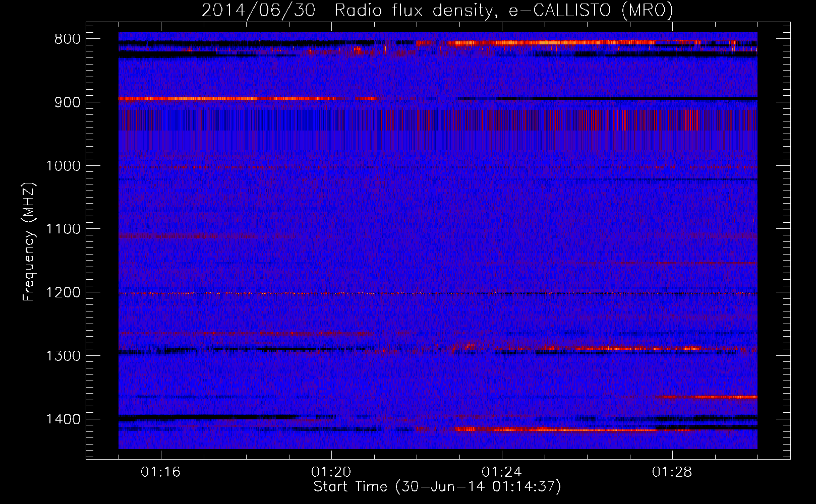Viewport: 816px width, 504px height.
Task: Click the bright red emission band near 800 MHz
Action: 575,43
